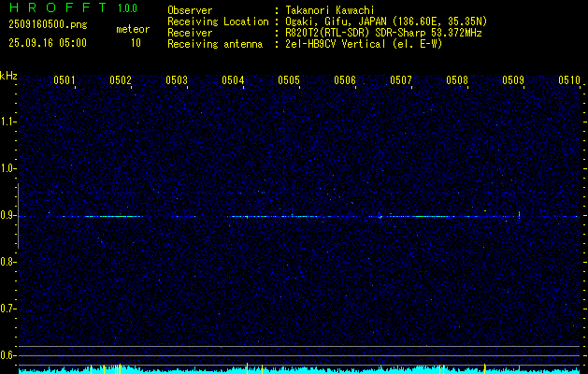Click frequency label 0.6
Viewport: 588px width, 374px height.
(7, 355)
